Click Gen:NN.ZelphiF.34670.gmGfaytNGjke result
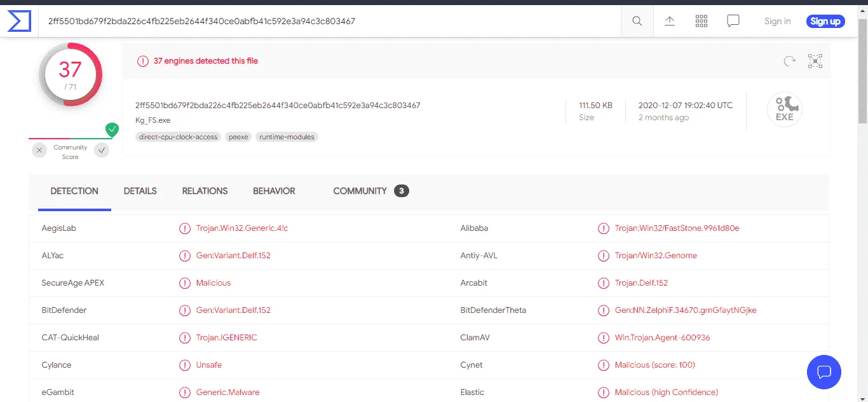 [686, 310]
